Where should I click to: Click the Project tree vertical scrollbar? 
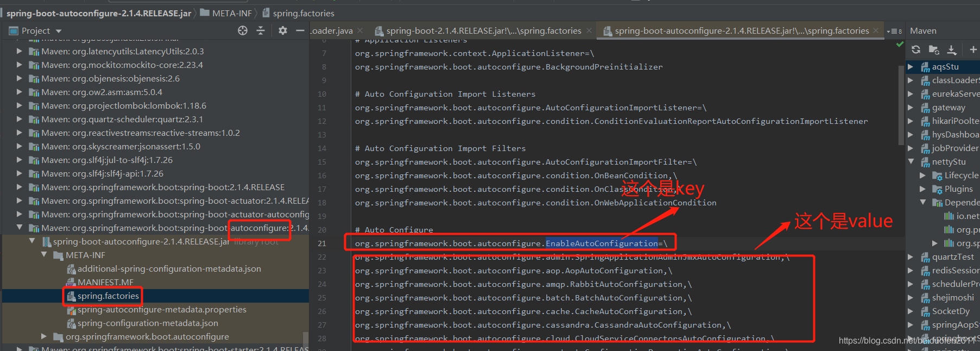pos(306,340)
